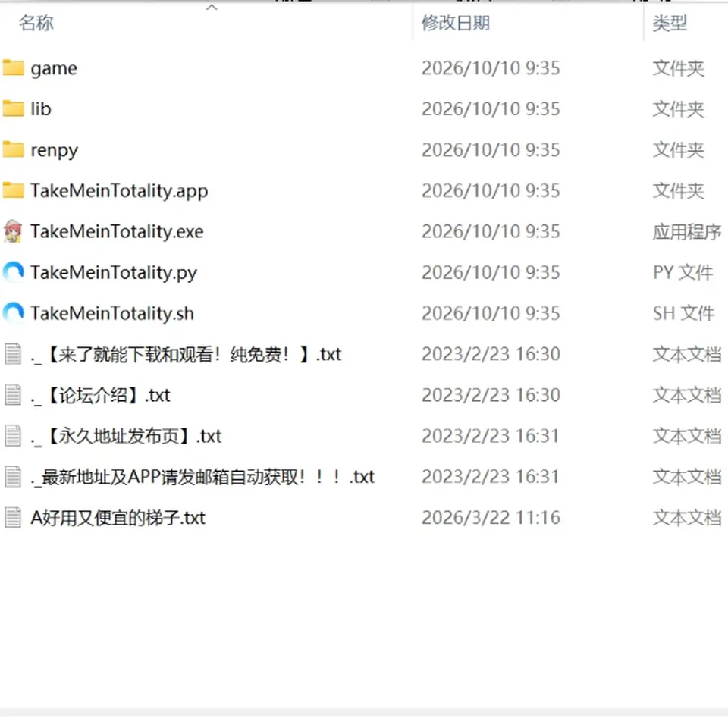Sort files by 类型 column header
This screenshot has width=728, height=718.
point(670,23)
